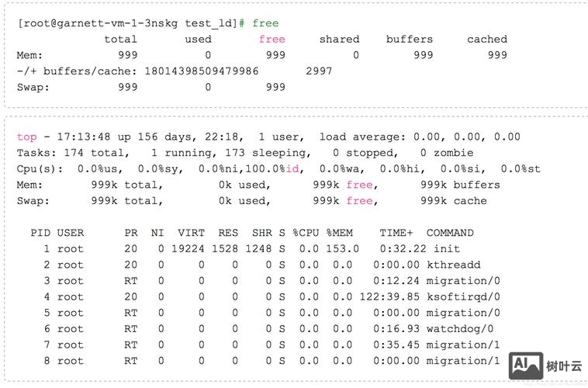Click the 153.0 memory value for init
This screenshot has width=588, height=388.
coord(343,249)
